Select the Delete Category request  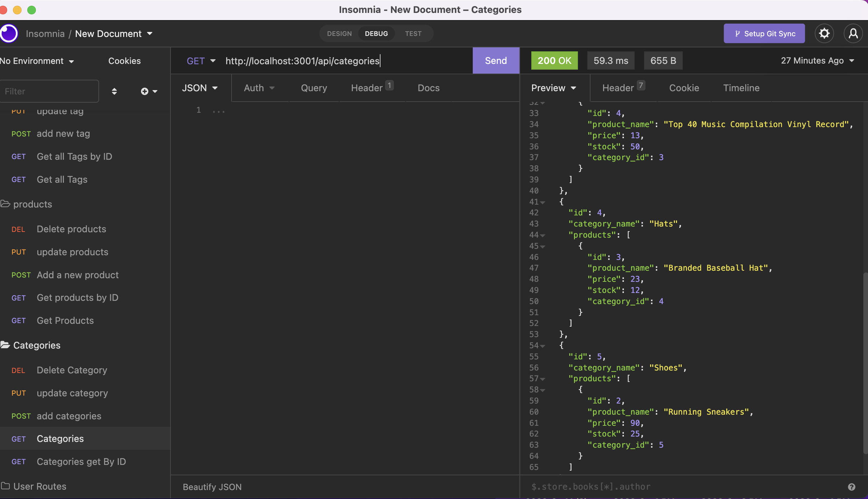click(x=85, y=370)
